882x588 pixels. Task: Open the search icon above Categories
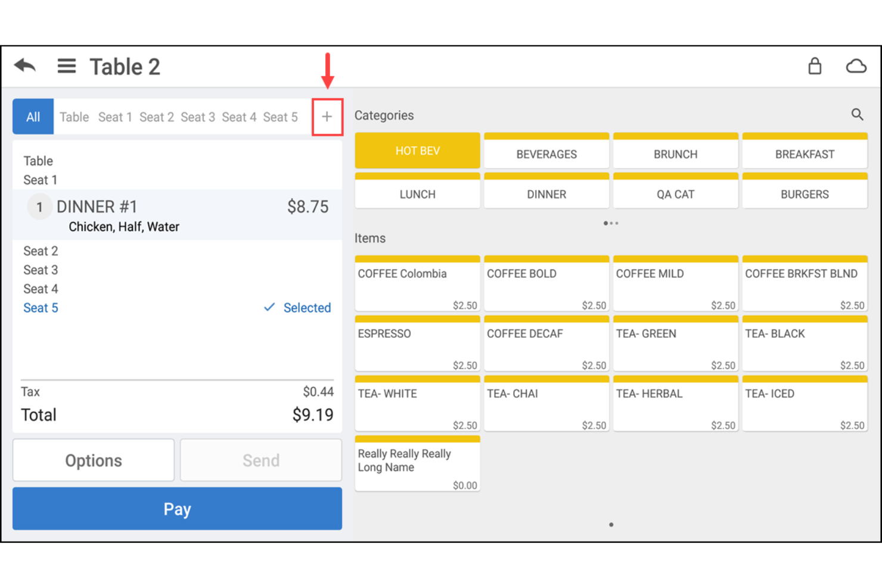click(858, 114)
